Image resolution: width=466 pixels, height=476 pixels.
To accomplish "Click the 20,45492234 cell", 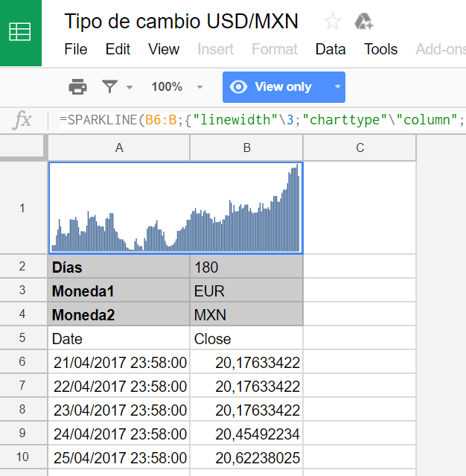I will (x=246, y=434).
